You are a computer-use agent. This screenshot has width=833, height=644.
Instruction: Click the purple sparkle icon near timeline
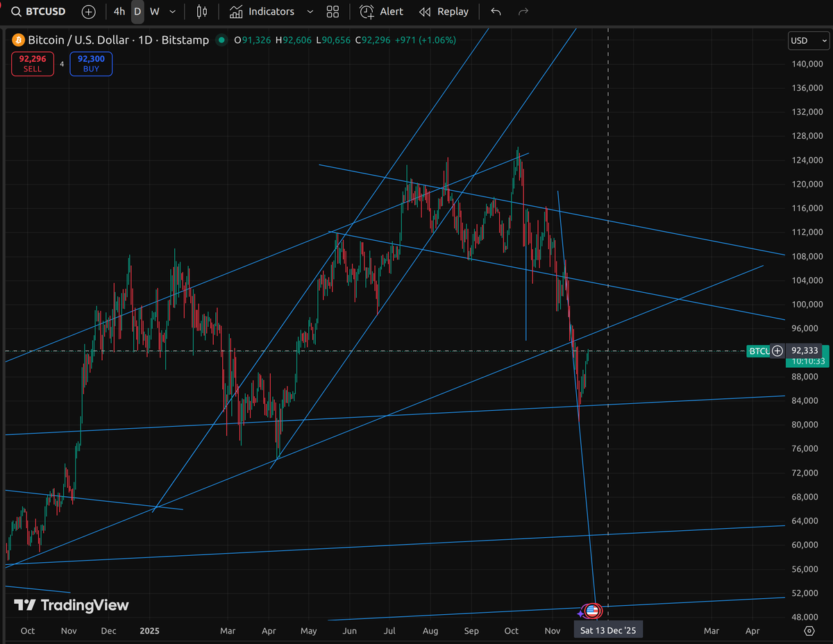pyautogui.click(x=580, y=613)
